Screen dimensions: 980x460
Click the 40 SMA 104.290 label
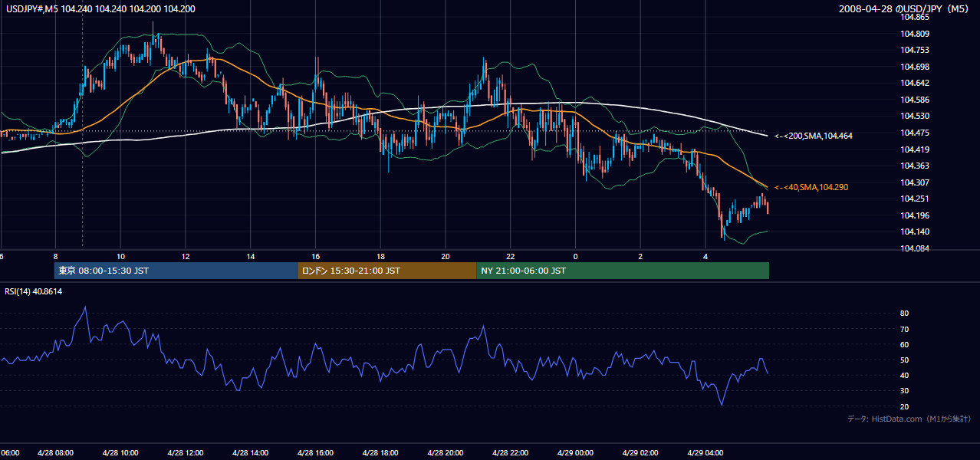tap(811, 187)
